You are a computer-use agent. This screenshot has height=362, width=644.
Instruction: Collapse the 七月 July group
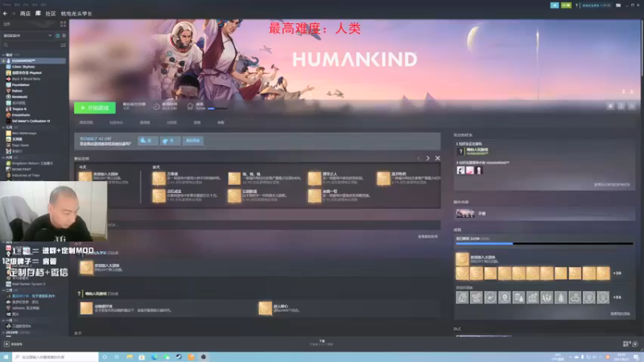point(3,127)
